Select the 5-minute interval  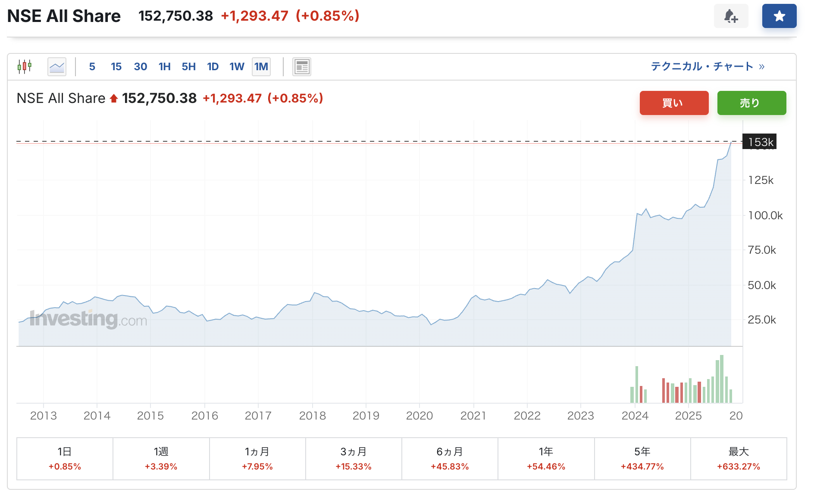click(x=92, y=67)
